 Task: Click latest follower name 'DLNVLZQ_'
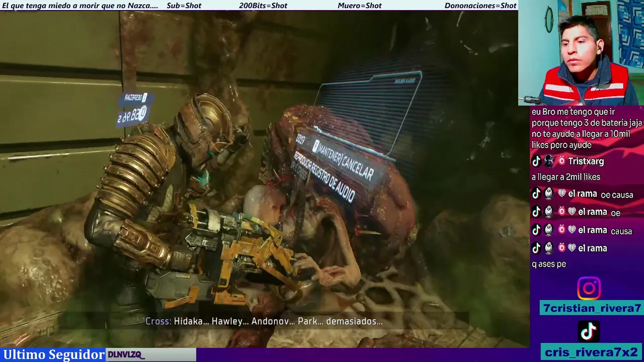126,355
